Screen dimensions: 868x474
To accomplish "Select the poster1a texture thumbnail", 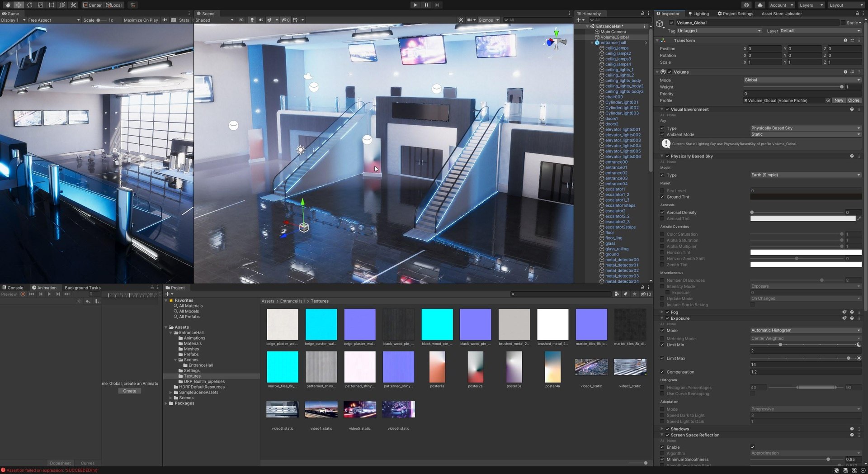I will pyautogui.click(x=437, y=367).
